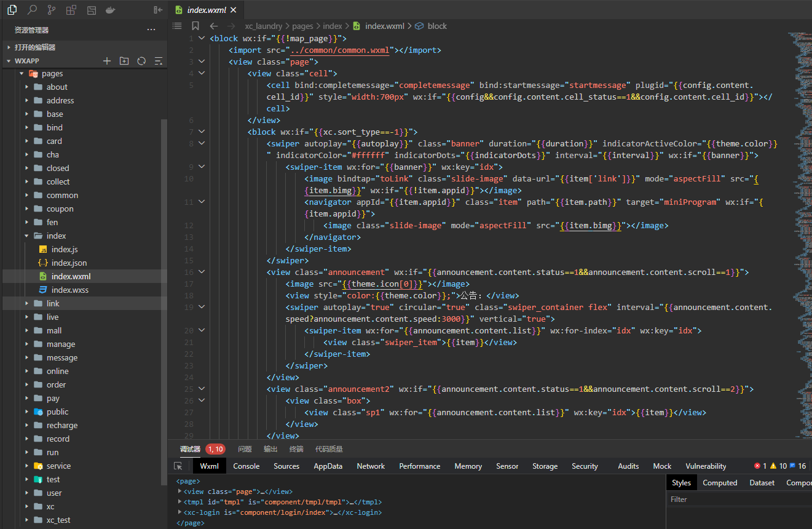Screen dimensions: 812x529
Task: Open the xc_test folder
Action: pyautogui.click(x=58, y=520)
